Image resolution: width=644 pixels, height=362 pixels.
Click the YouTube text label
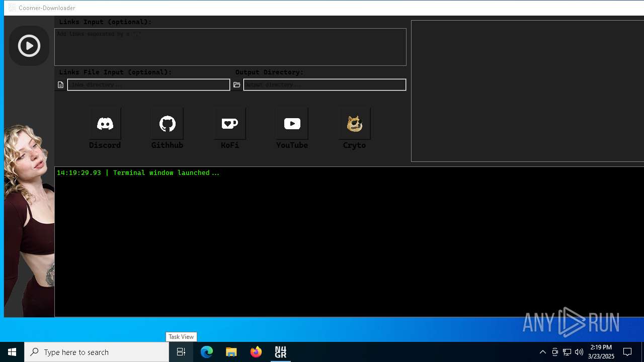[x=292, y=145]
